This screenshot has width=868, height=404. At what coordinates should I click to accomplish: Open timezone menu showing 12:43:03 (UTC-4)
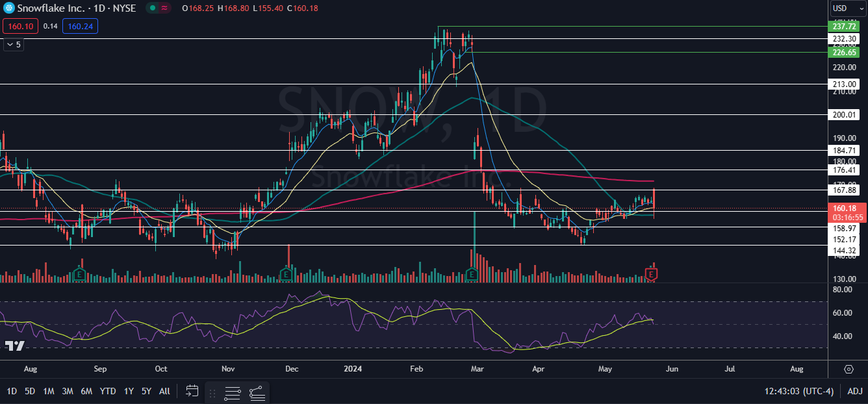point(802,391)
